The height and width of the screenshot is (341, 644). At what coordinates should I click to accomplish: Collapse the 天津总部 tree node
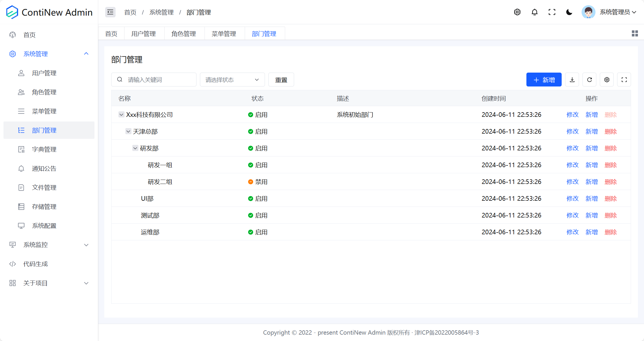tap(128, 131)
